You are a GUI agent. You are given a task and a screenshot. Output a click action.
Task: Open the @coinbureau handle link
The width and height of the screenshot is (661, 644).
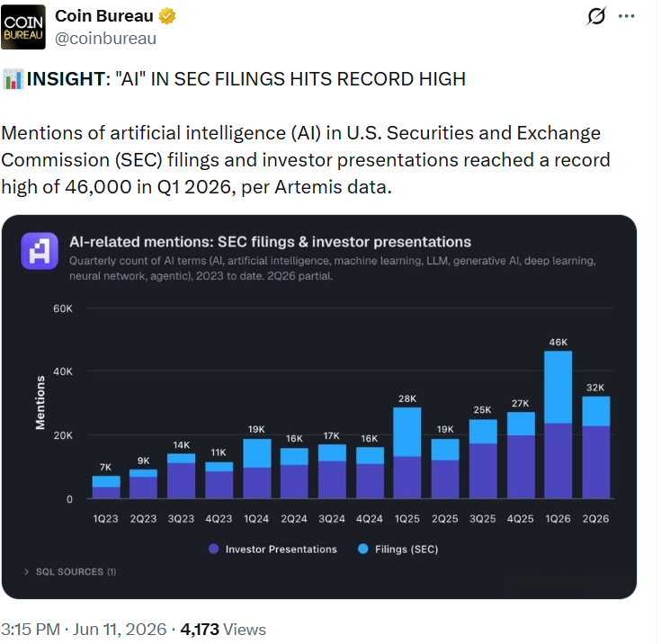(x=105, y=39)
